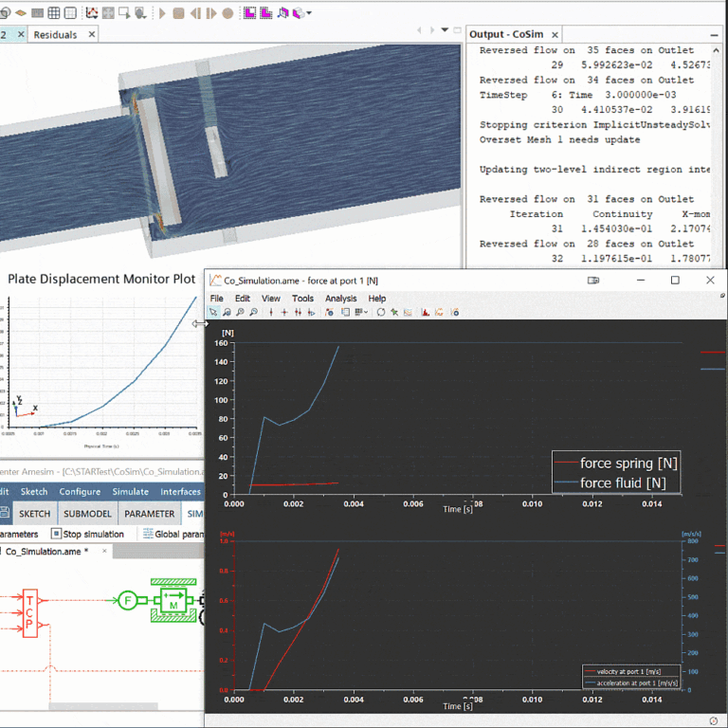This screenshot has width=728, height=728.
Task: Click the horizontal scrollbar under the sketch
Action: coord(102,705)
